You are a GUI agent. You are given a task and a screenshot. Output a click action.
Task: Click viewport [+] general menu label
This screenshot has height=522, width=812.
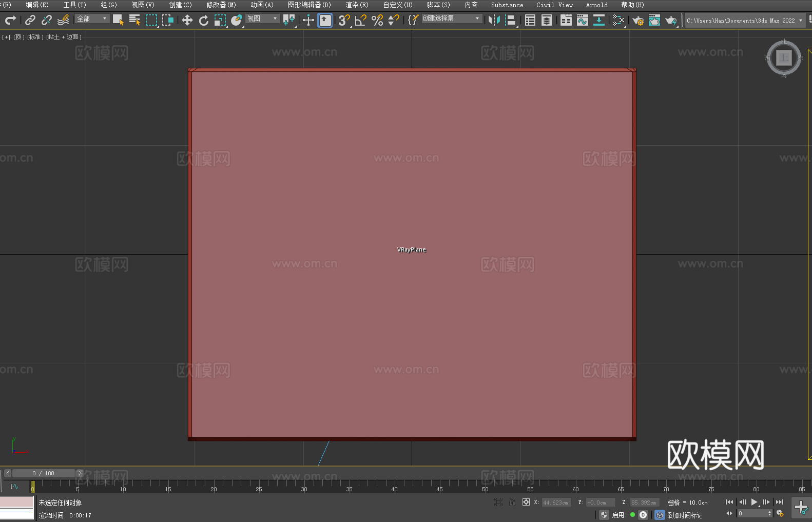coord(6,37)
